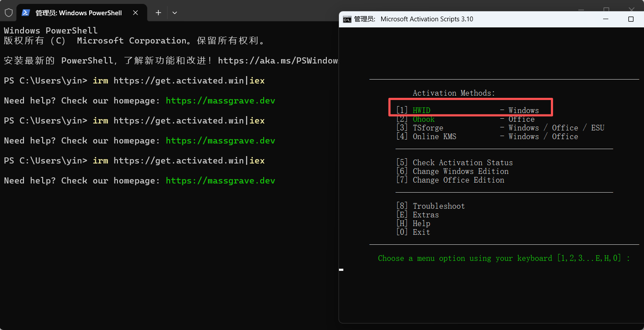Click the PowerShell icon on the terminal tab
This screenshot has height=330, width=644.
[x=26, y=13]
